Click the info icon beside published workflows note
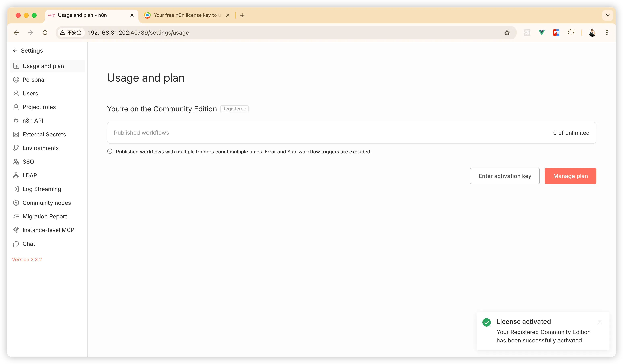The image size is (623, 364). point(110,151)
